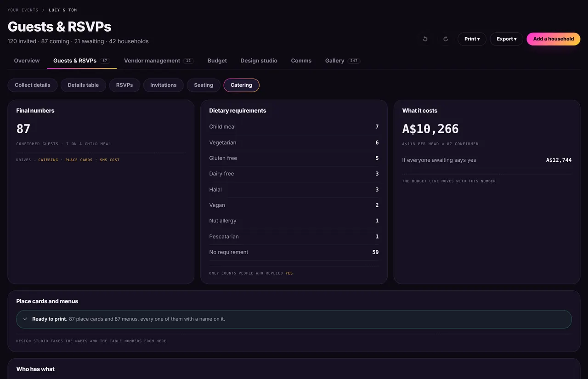This screenshot has width=588, height=379.
Task: Select the Collect details pill
Action: point(33,85)
